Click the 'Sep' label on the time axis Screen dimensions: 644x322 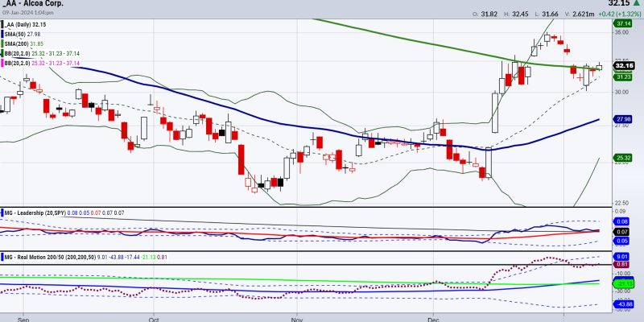pos(23,319)
